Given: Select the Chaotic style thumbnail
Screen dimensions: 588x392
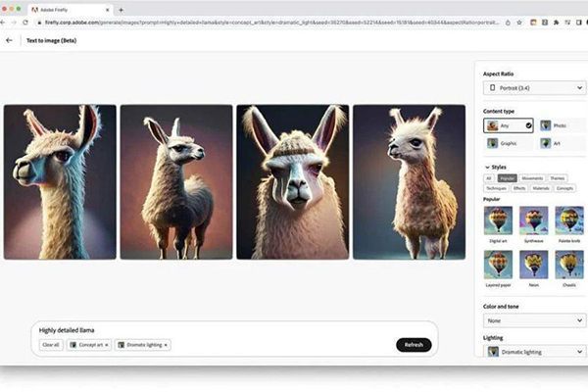Looking at the screenshot, I should click(x=569, y=264).
